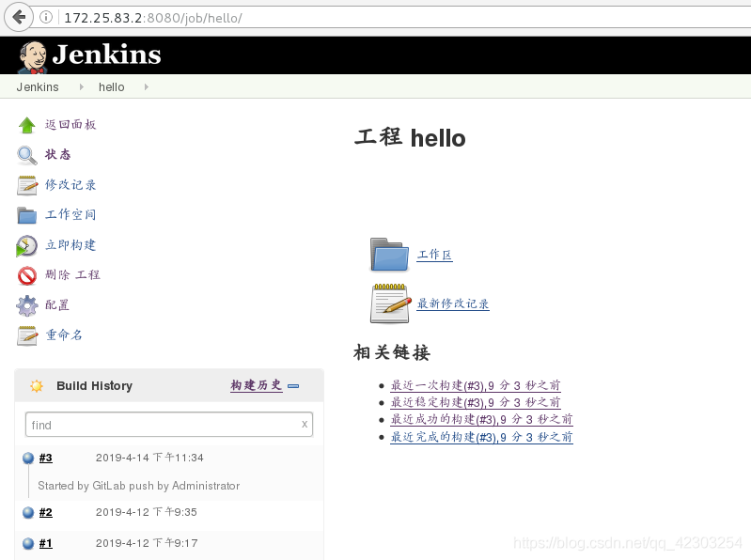
Task: Click the blue status ball of build #3
Action: click(x=28, y=458)
